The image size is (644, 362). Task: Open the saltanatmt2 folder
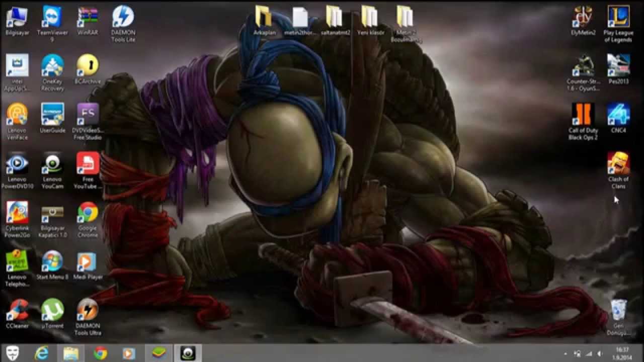pyautogui.click(x=334, y=21)
